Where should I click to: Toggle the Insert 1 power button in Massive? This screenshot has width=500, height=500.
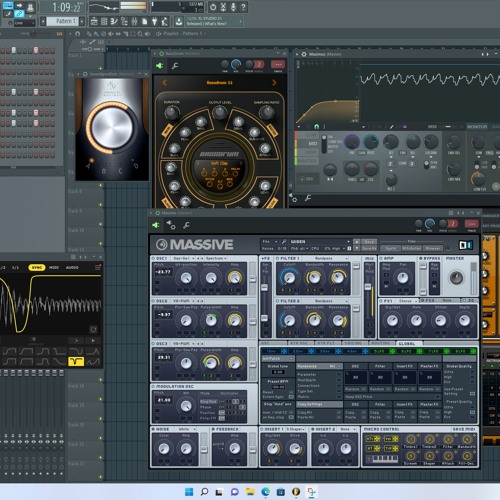(262, 429)
